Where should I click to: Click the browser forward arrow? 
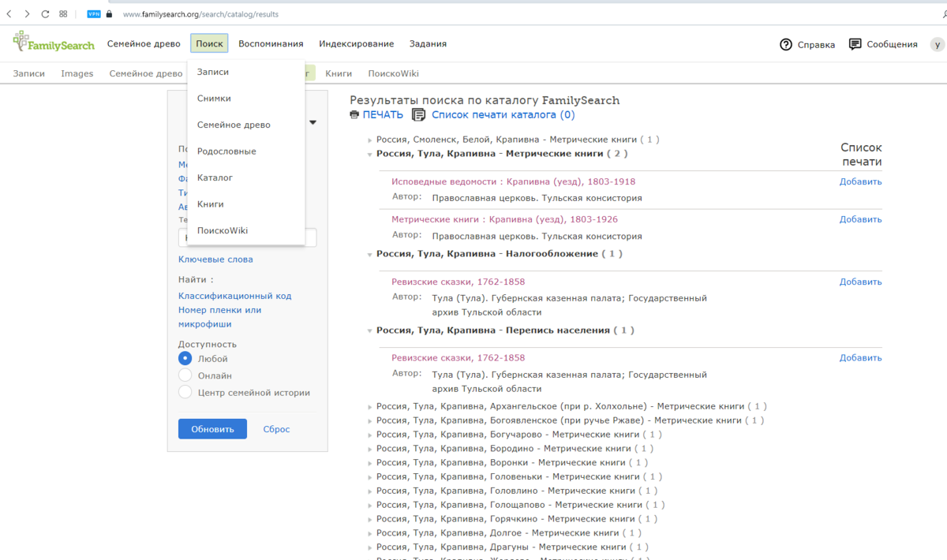coord(27,14)
